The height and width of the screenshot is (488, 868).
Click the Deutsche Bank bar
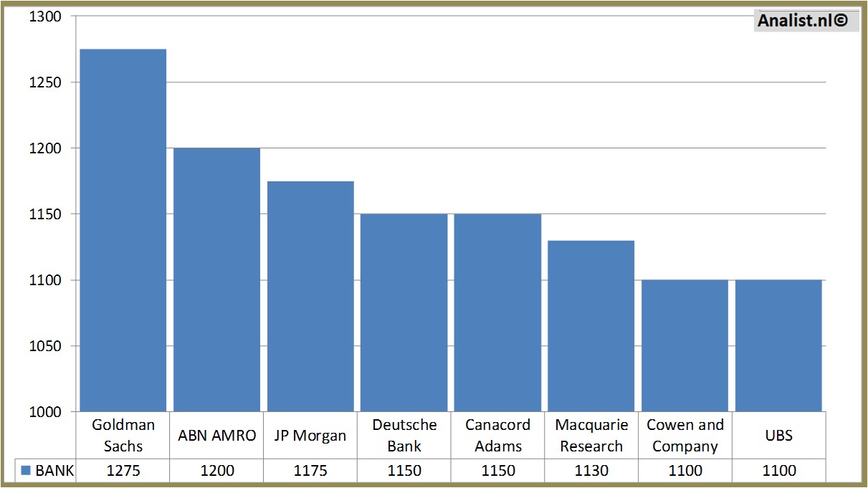(404, 312)
